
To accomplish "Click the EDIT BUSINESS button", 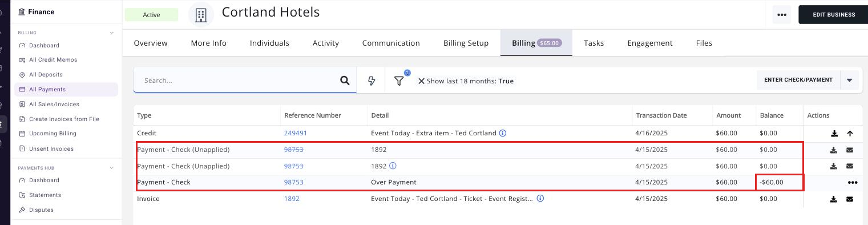I will pyautogui.click(x=833, y=15).
